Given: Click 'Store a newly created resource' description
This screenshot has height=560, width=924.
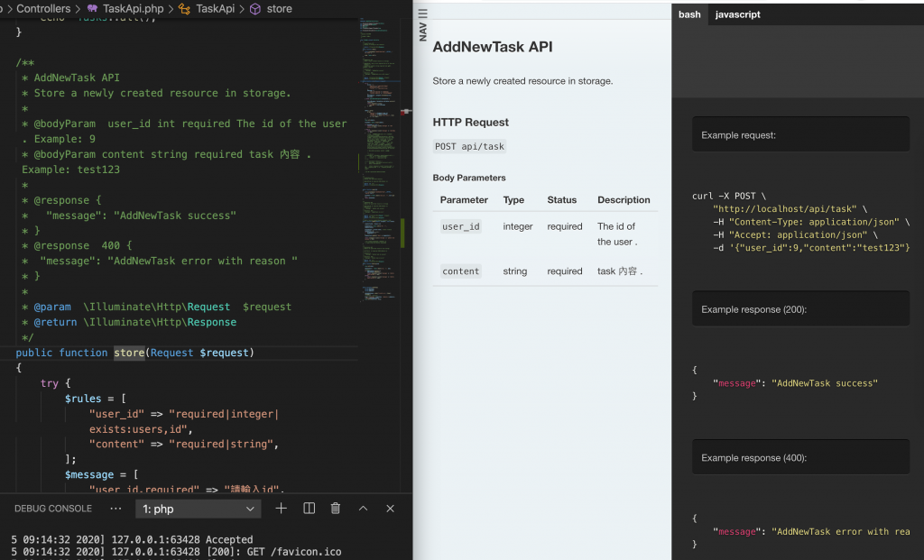Looking at the screenshot, I should click(522, 80).
